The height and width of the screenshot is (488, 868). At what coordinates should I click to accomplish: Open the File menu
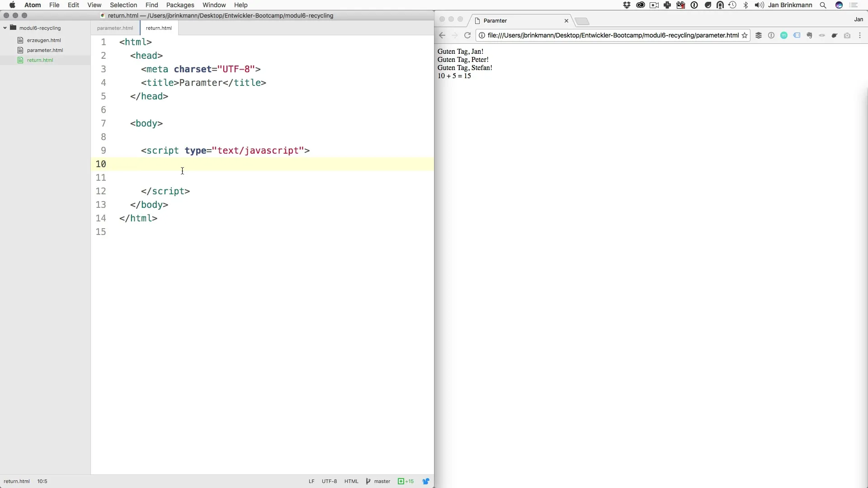coord(54,5)
